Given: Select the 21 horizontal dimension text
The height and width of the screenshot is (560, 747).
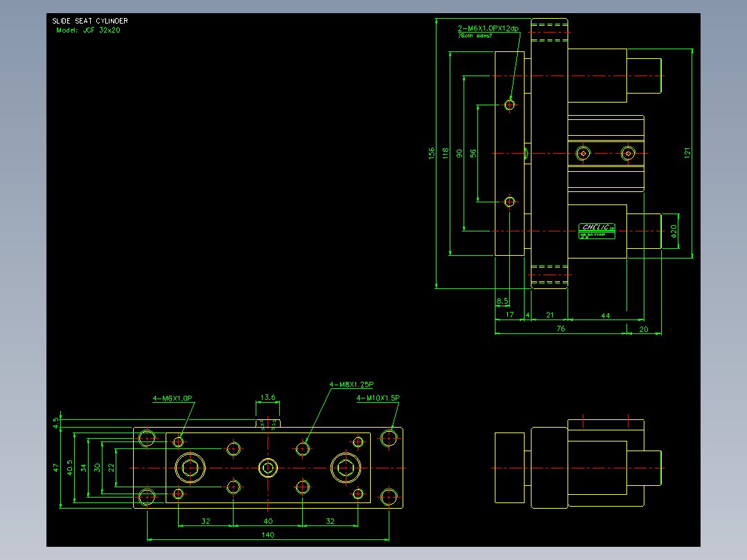Looking at the screenshot, I should pos(550,315).
